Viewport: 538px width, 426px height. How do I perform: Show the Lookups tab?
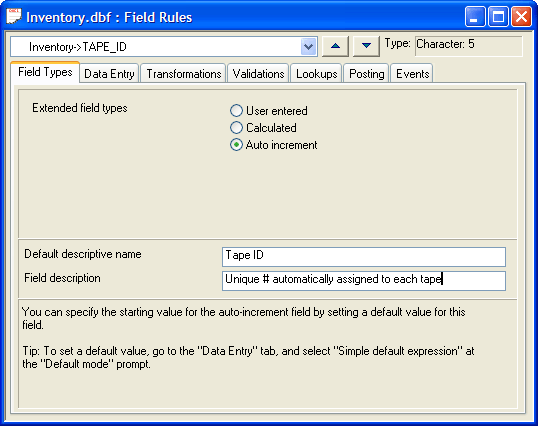[316, 73]
